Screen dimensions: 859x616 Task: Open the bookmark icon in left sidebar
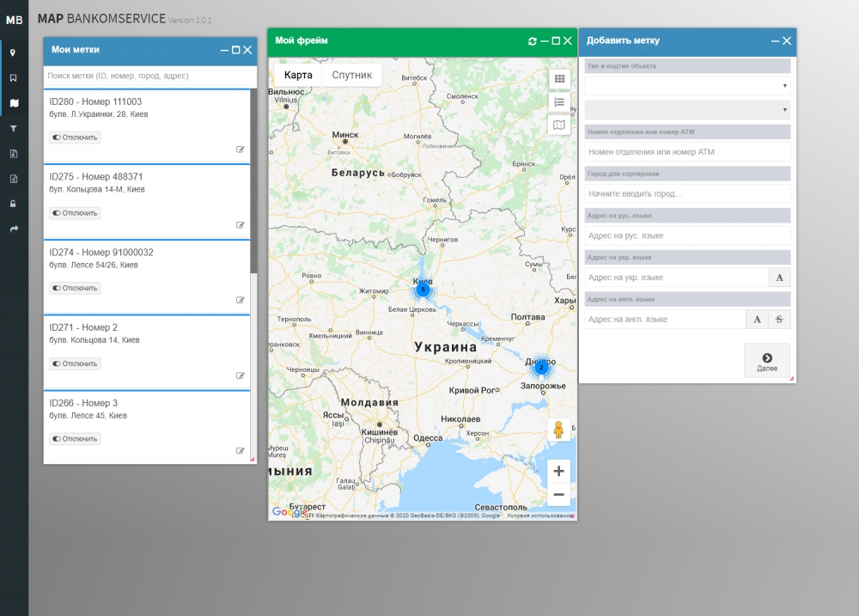tap(13, 77)
